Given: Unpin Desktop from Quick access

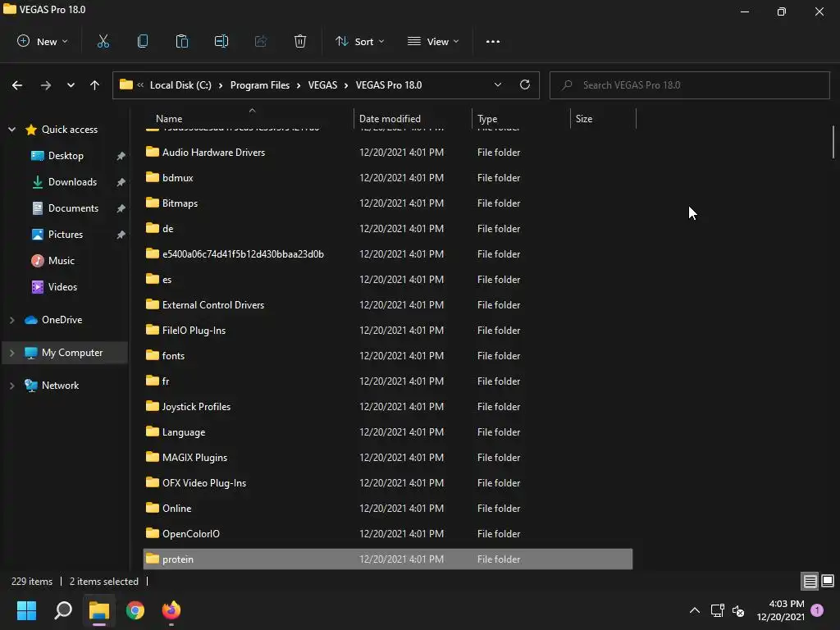Looking at the screenshot, I should (121, 156).
